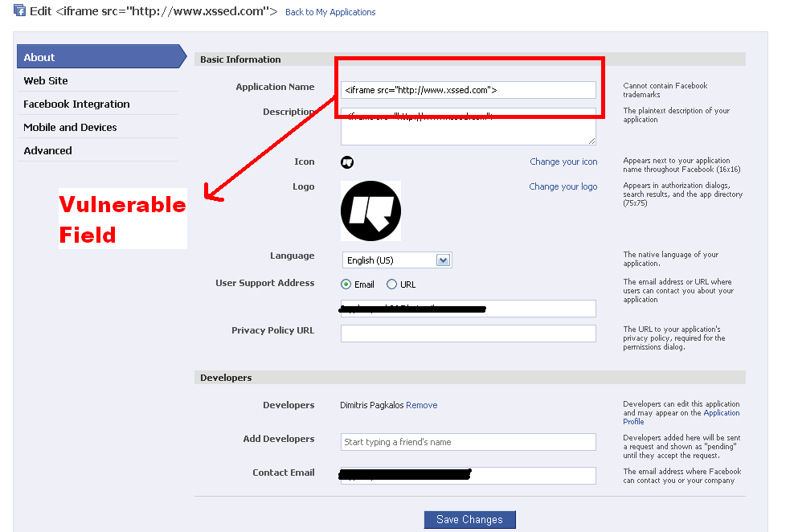Focus the Application Name input field
The image size is (794, 532).
click(x=468, y=90)
